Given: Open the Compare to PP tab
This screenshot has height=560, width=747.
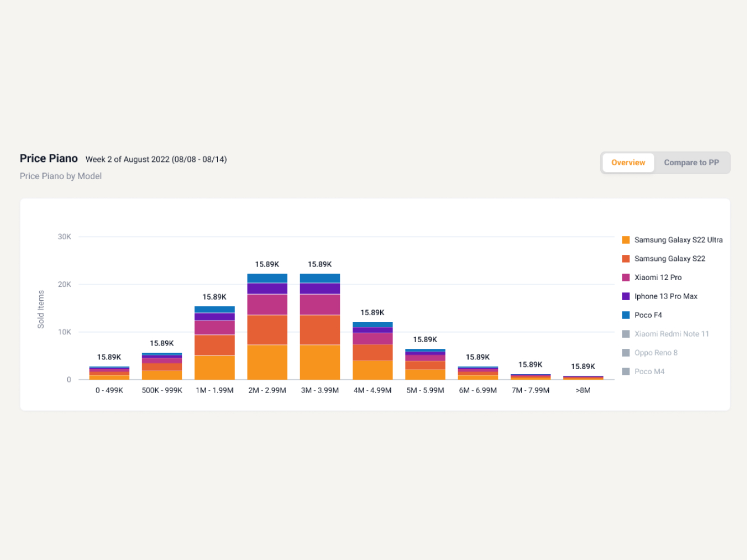Looking at the screenshot, I should (x=691, y=163).
